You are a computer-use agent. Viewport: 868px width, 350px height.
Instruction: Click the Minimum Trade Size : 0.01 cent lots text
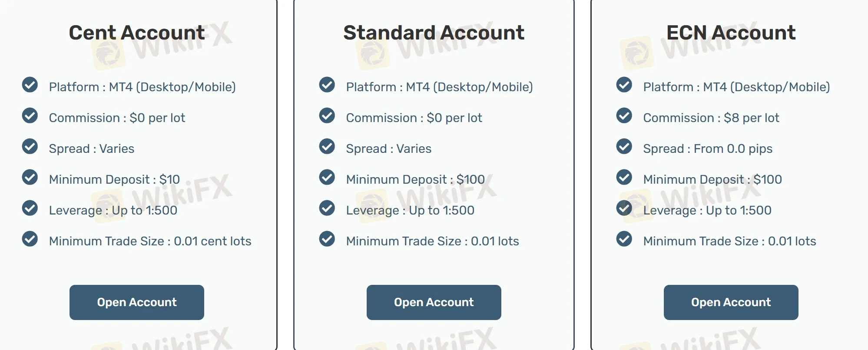click(150, 241)
